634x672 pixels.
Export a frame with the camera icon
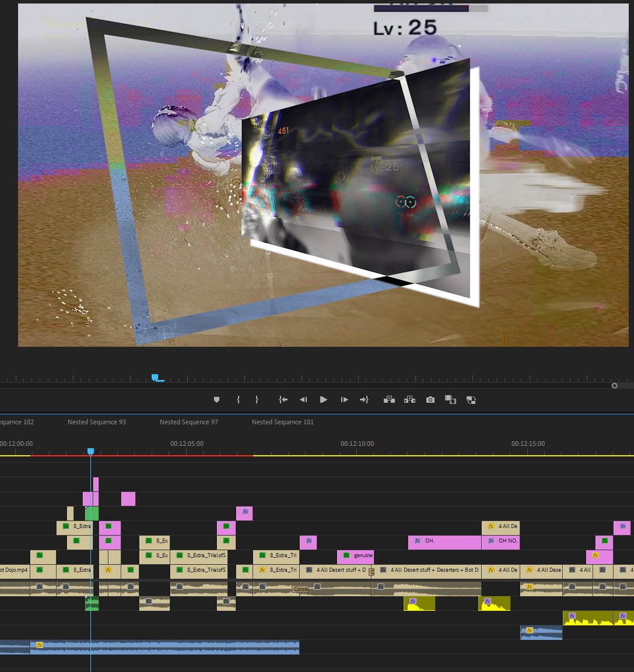pyautogui.click(x=430, y=399)
